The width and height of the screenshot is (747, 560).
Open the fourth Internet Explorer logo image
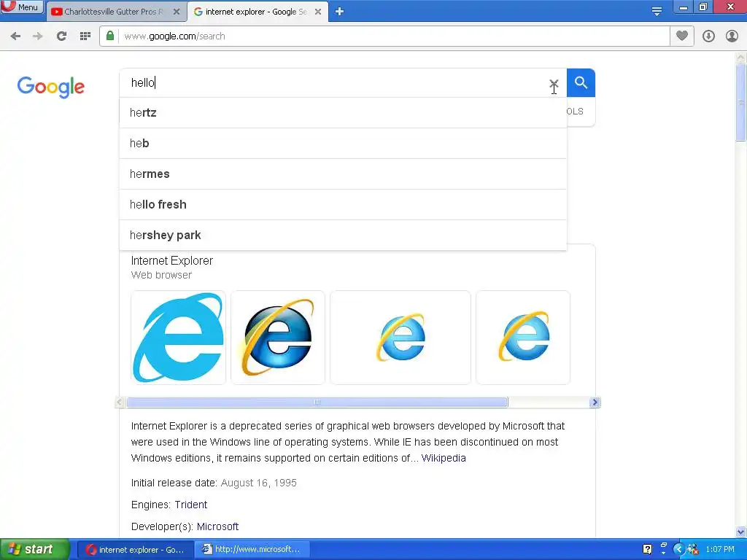pyautogui.click(x=522, y=338)
